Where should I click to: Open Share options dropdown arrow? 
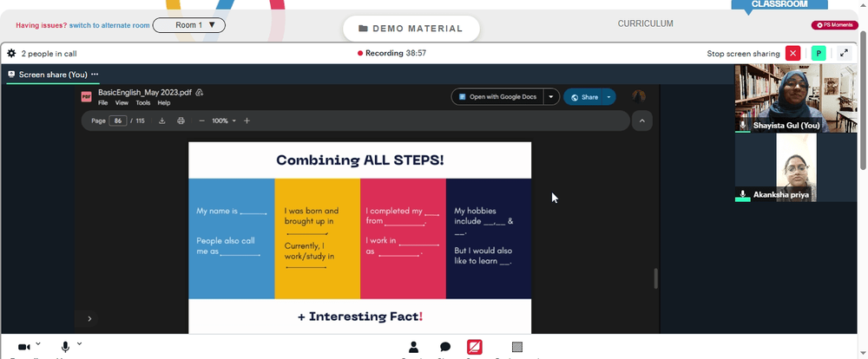[608, 97]
